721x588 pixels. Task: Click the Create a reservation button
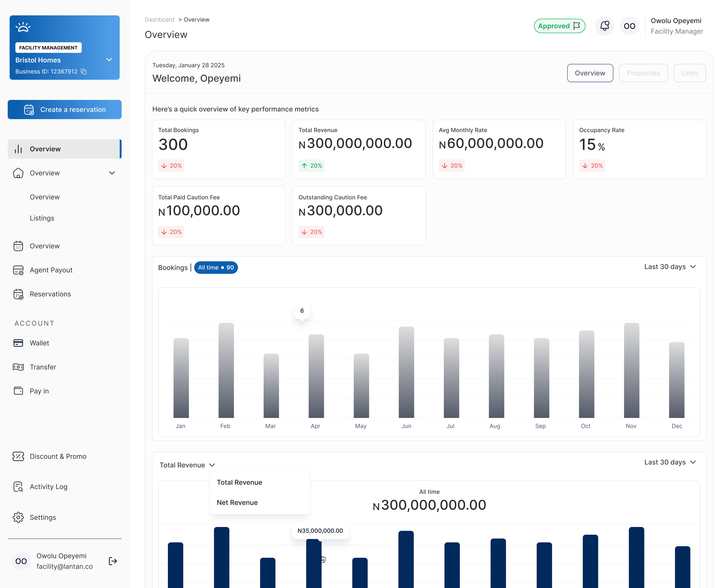(x=64, y=109)
